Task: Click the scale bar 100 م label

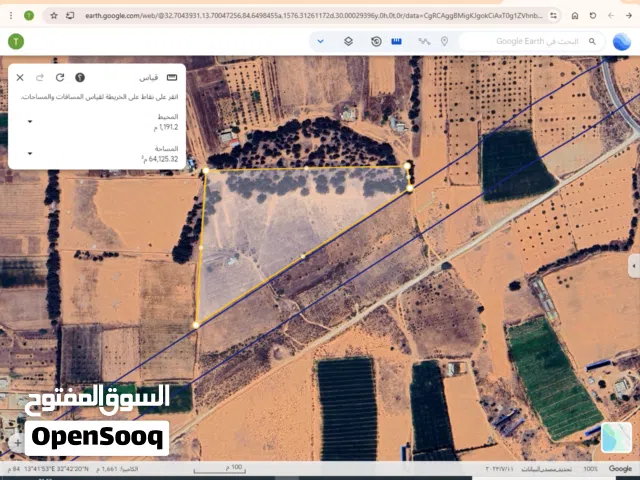Action: point(234,467)
